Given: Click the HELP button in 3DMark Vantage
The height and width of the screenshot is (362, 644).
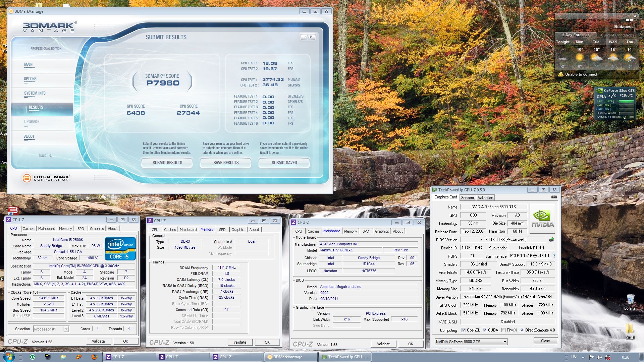Looking at the screenshot, I should coord(308,37).
